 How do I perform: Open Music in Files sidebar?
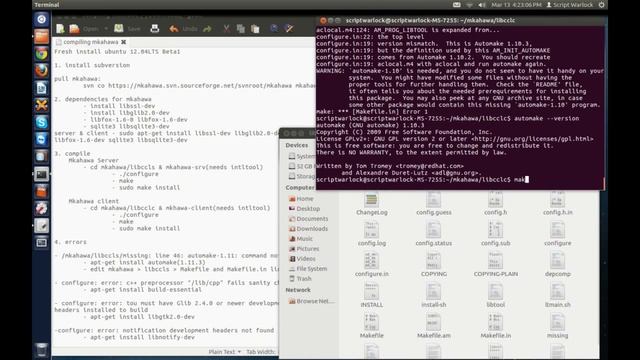[301, 239]
